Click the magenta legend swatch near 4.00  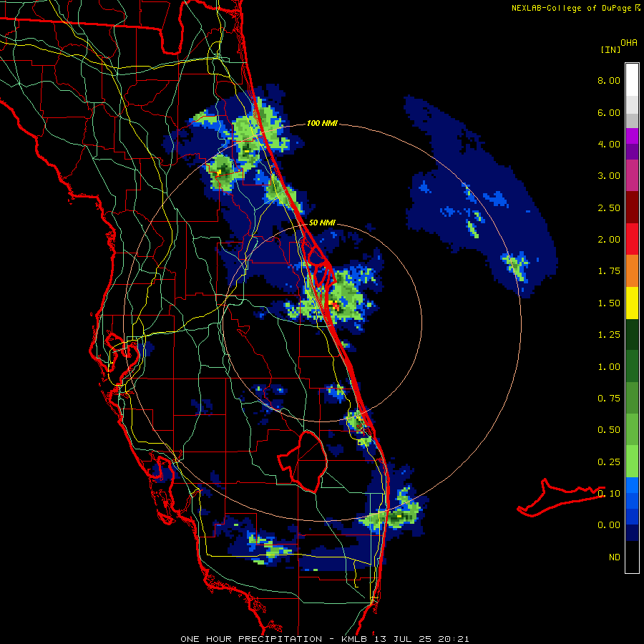pos(632,136)
